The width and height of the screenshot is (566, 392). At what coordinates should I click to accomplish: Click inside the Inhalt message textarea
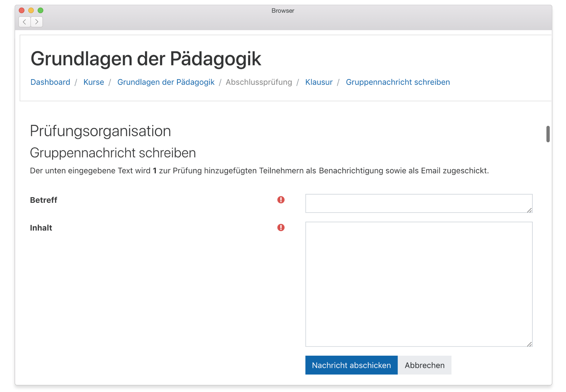418,282
